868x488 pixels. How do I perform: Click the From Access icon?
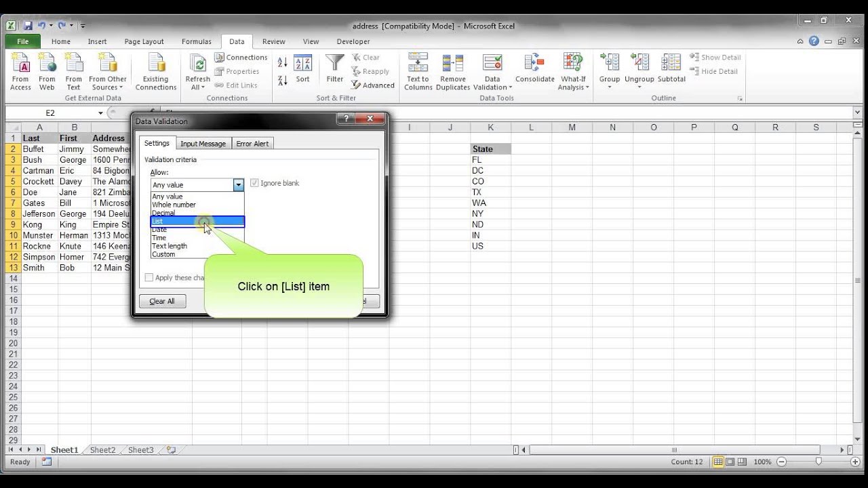(20, 72)
